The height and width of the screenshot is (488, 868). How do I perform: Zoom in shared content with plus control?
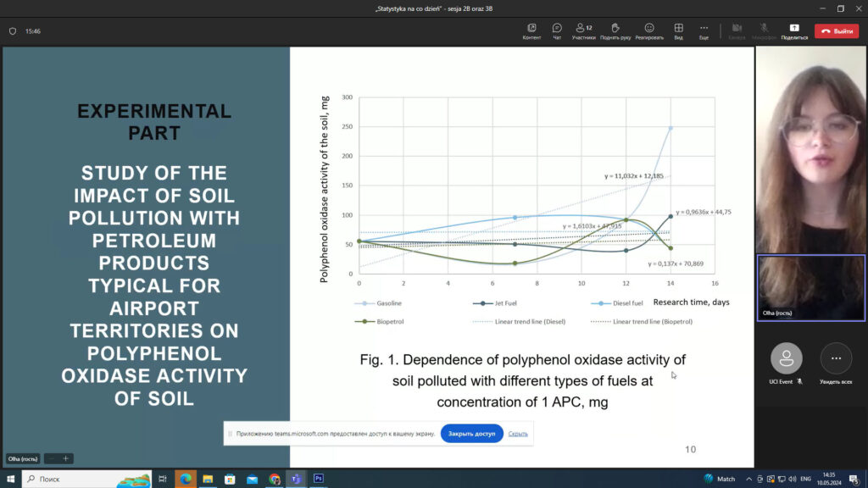(x=65, y=458)
